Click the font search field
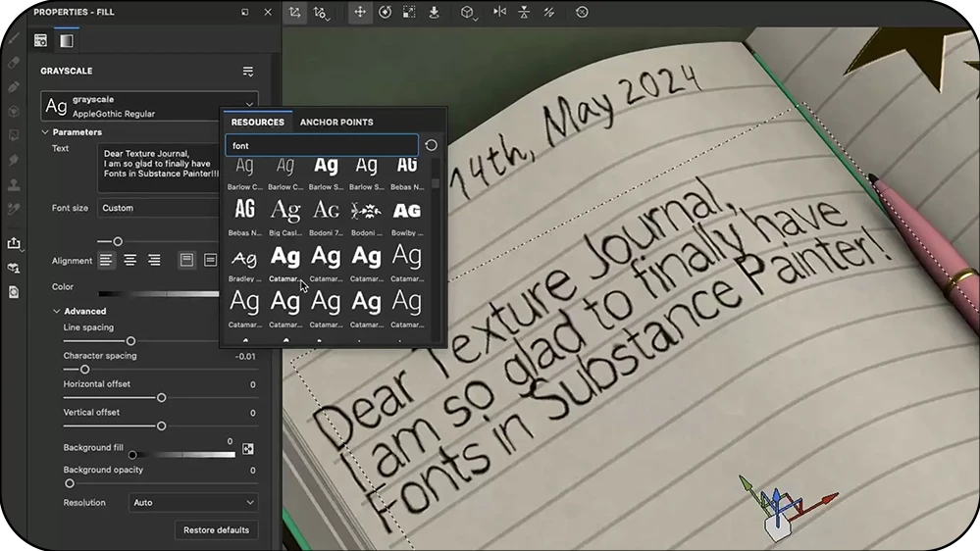Image resolution: width=980 pixels, height=551 pixels. pyautogui.click(x=321, y=145)
